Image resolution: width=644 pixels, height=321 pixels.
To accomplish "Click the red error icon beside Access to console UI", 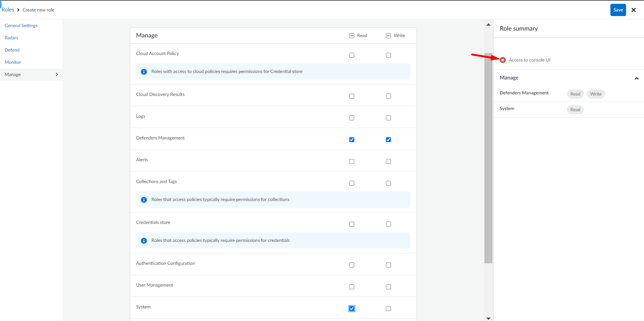I will [503, 60].
